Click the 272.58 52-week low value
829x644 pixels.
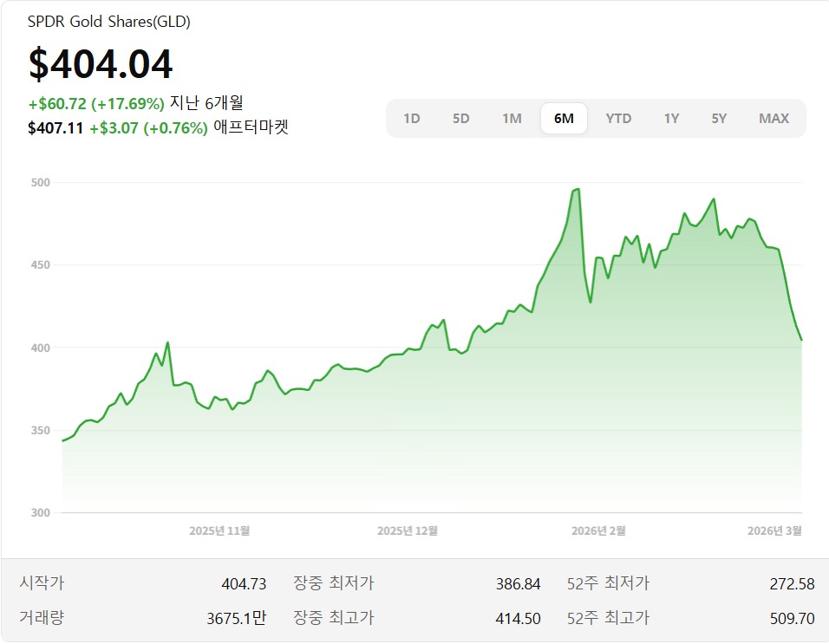(x=792, y=584)
